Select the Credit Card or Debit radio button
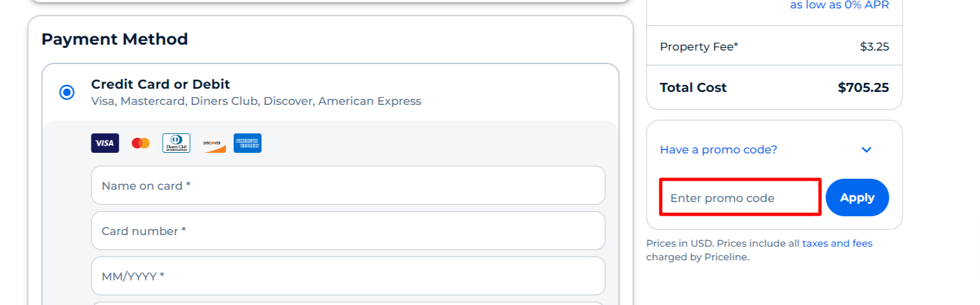 [x=67, y=93]
